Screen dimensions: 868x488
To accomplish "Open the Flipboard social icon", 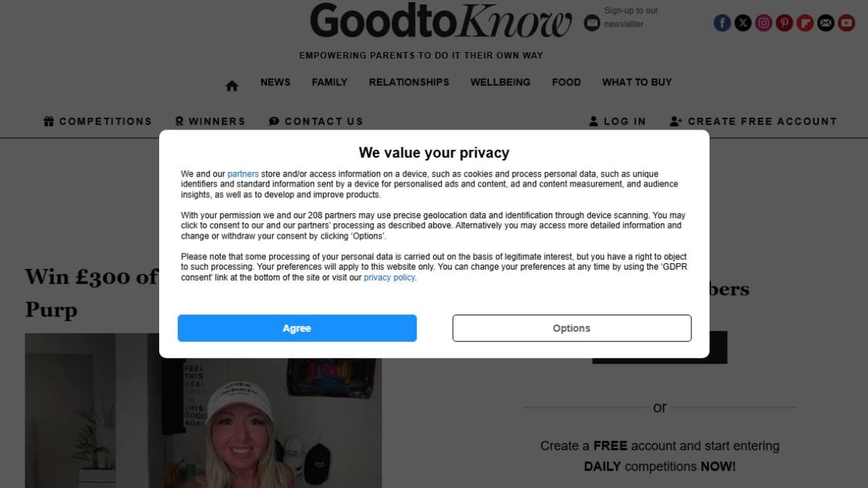I will [x=805, y=23].
